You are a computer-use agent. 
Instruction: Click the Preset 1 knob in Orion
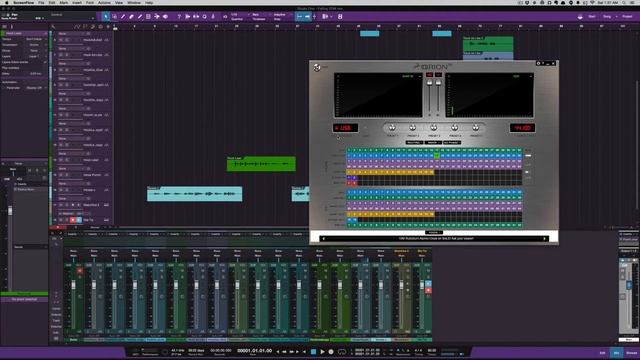(392, 128)
